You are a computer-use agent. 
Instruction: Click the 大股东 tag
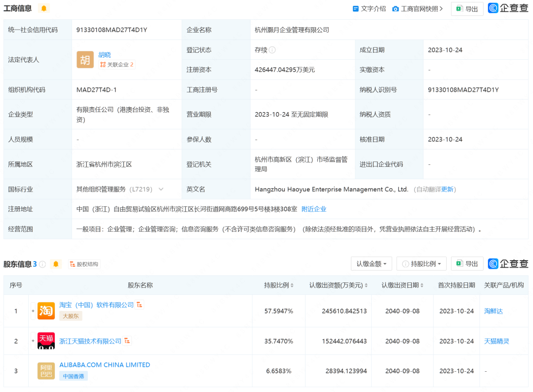(71, 316)
